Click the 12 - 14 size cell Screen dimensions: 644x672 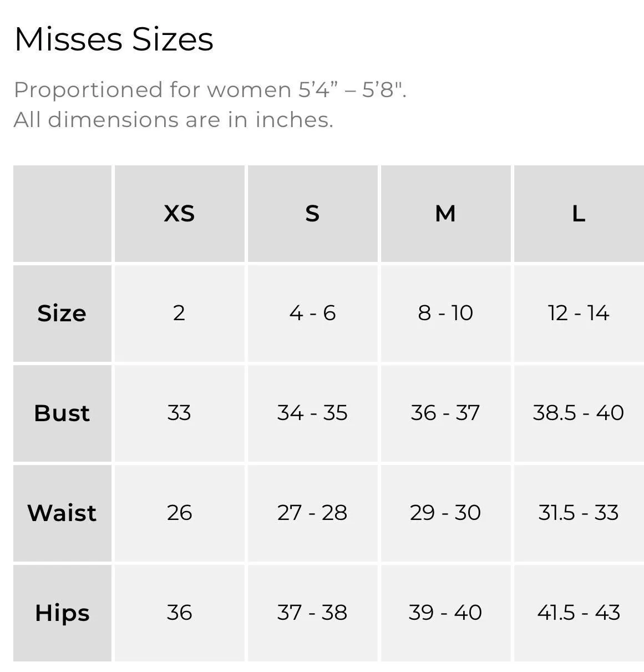[x=579, y=314]
